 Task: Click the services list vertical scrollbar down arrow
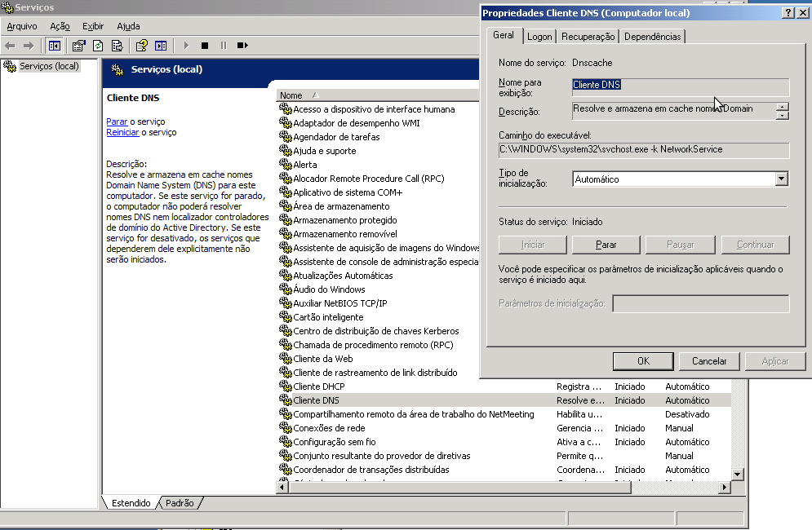click(x=738, y=474)
